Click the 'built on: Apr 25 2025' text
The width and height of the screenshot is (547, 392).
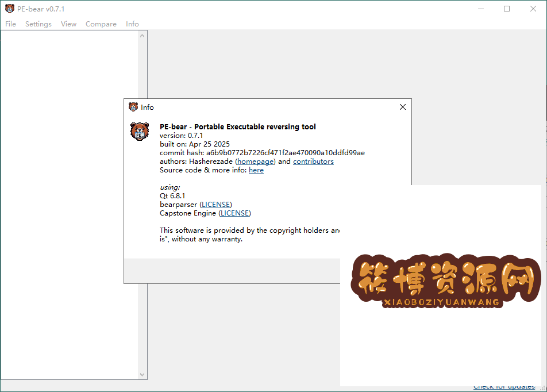pos(195,144)
